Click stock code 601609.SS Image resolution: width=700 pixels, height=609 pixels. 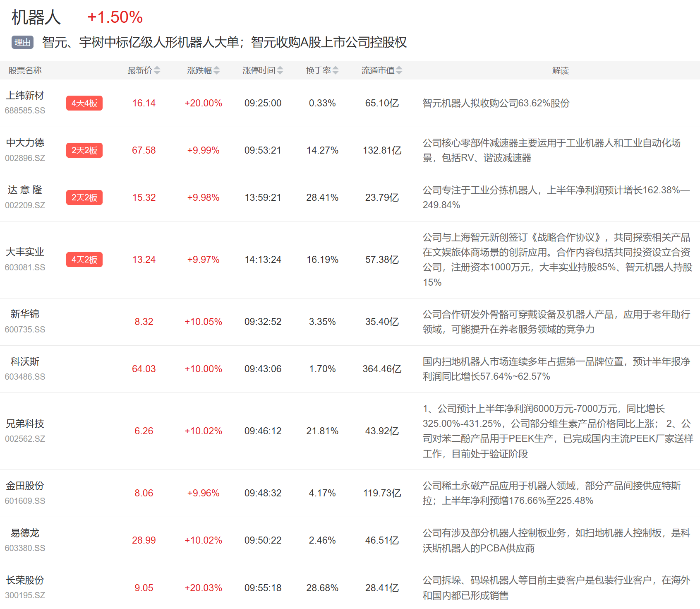click(25, 501)
